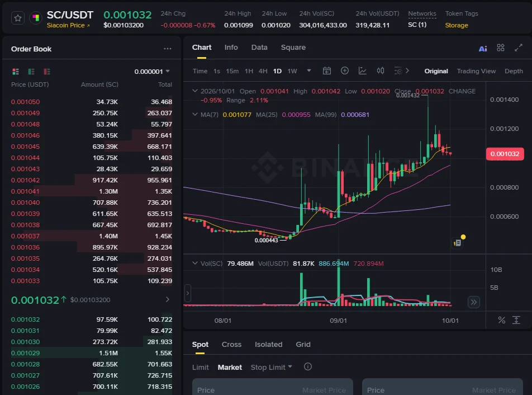
Task: Select the Time interval option
Action: (x=200, y=71)
